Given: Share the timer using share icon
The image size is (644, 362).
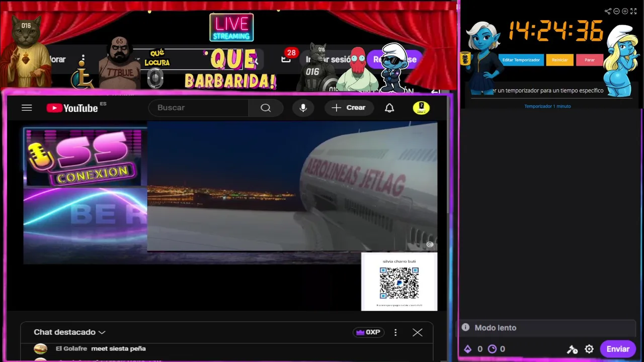Looking at the screenshot, I should (608, 11).
